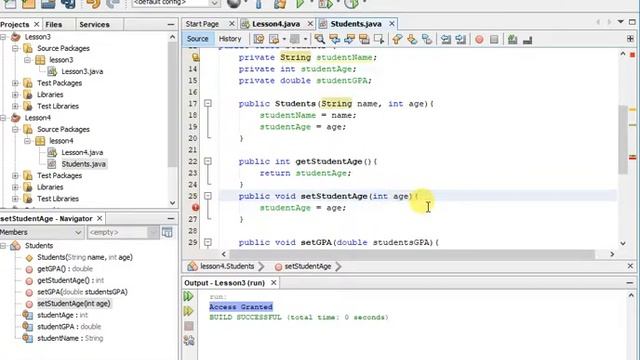Click the icon right of the <empty> filter
Screen dimensions: 640x360
coord(167,232)
